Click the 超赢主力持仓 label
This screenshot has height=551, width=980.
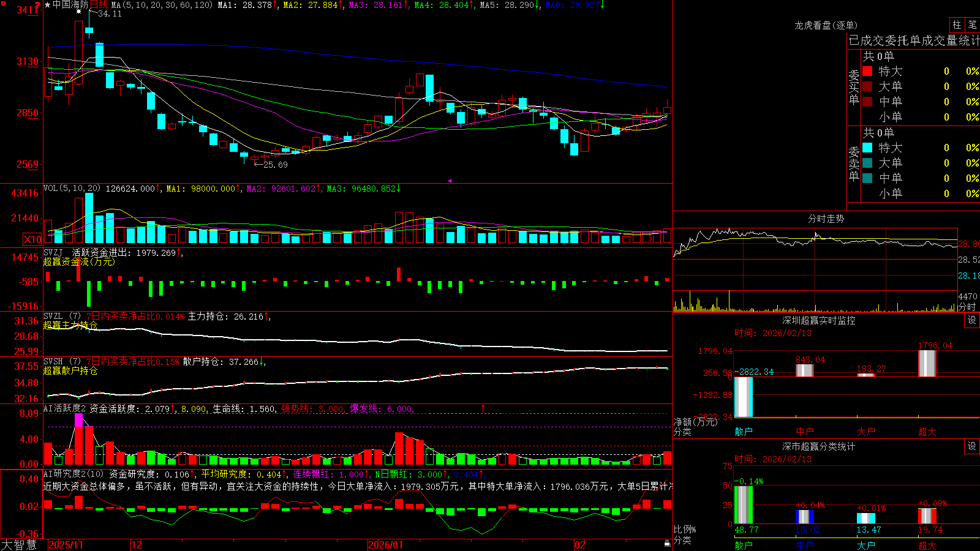(70, 325)
